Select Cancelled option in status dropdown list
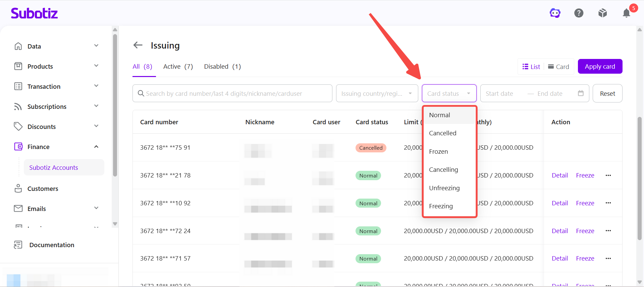This screenshot has height=287, width=644. (x=449, y=133)
